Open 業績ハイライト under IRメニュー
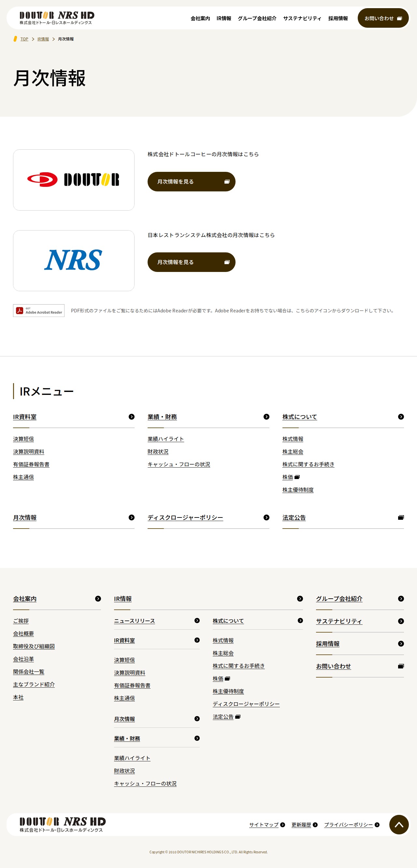The width and height of the screenshot is (417, 868). (x=166, y=439)
